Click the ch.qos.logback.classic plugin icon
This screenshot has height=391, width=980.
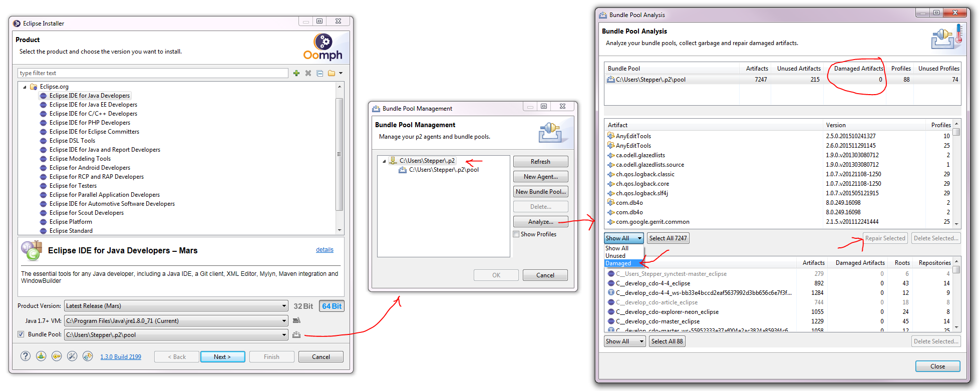click(x=611, y=174)
